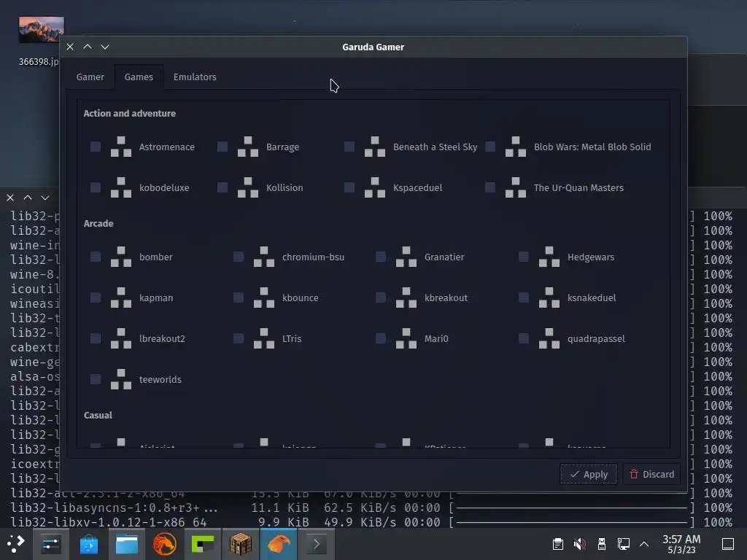Click the Granatier game label
The height and width of the screenshot is (560, 747).
[x=444, y=257]
